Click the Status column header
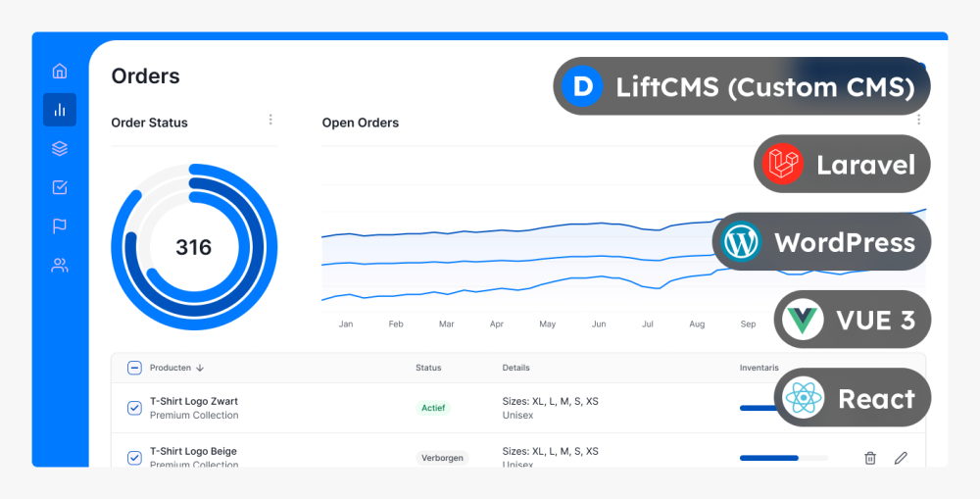The width and height of the screenshot is (980, 499). click(428, 368)
